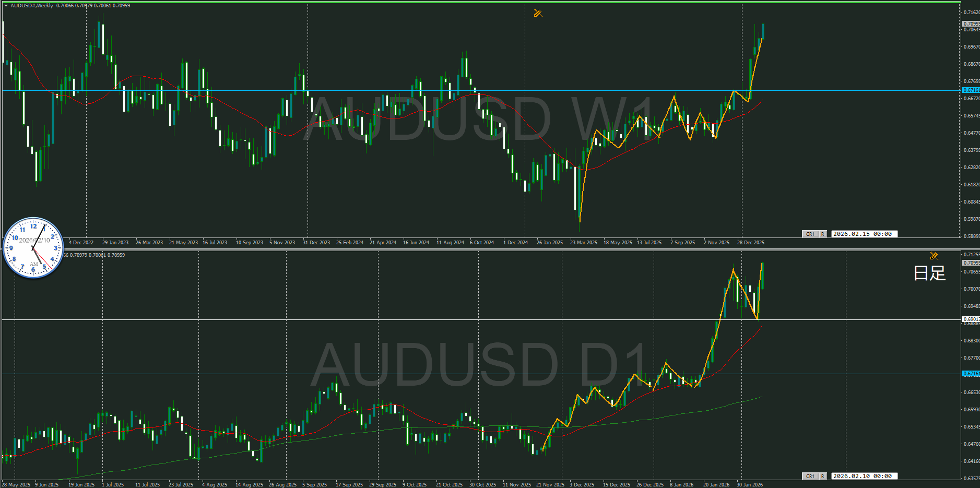This screenshot has height=488, width=980.
Task: Select the 日足 text label
Action: (x=929, y=273)
